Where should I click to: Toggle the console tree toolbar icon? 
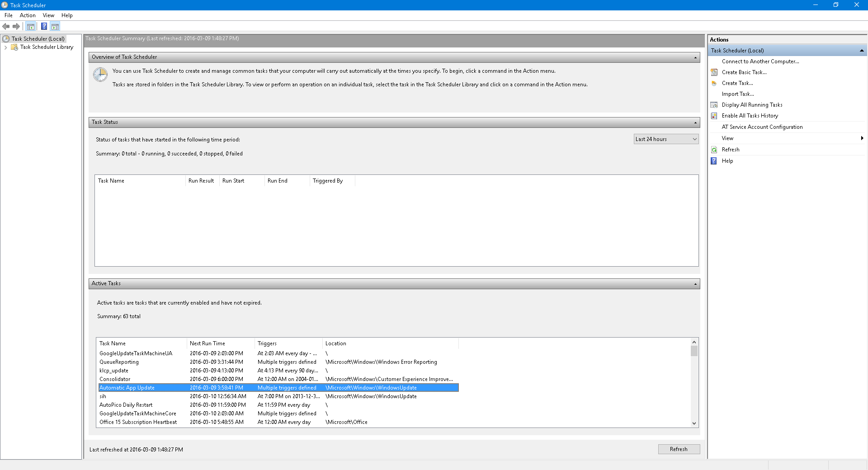31,26
